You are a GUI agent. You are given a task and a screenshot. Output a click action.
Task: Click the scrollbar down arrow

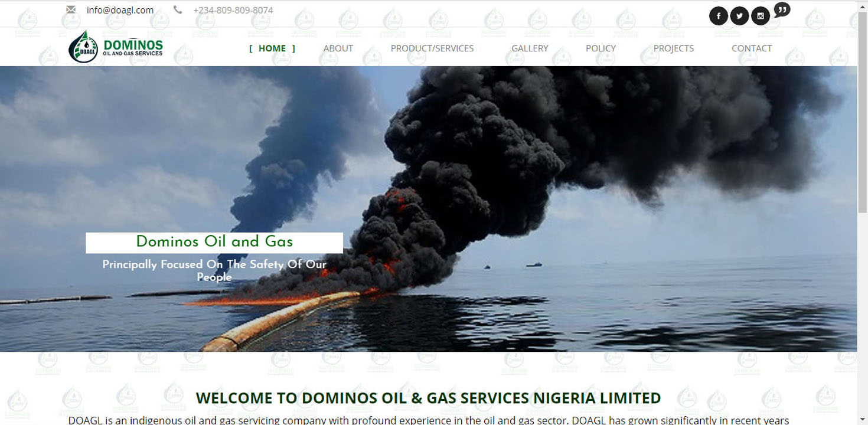pos(863,420)
